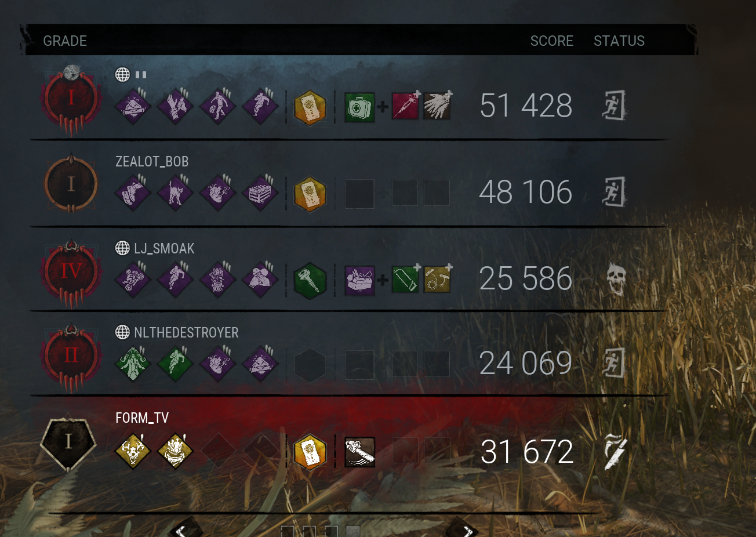Select the green hacksaw add-on icon

point(405,279)
